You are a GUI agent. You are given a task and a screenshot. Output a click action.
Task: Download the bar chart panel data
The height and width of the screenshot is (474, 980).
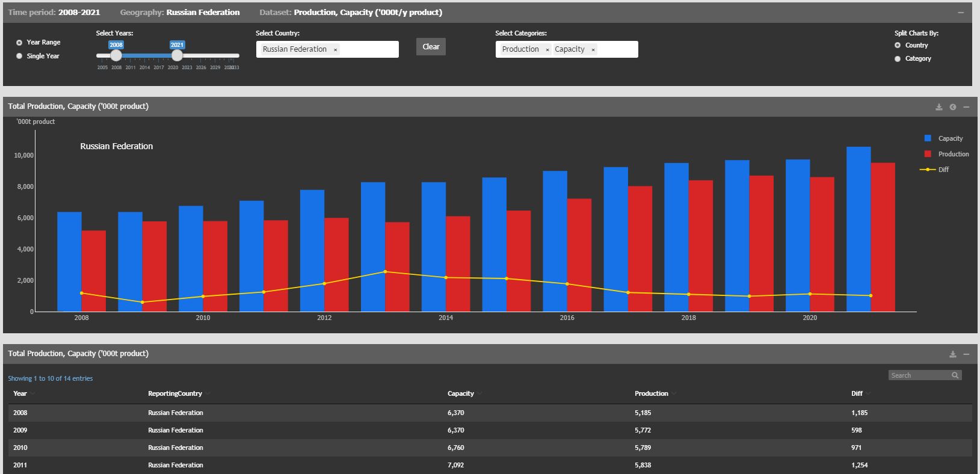[938, 107]
